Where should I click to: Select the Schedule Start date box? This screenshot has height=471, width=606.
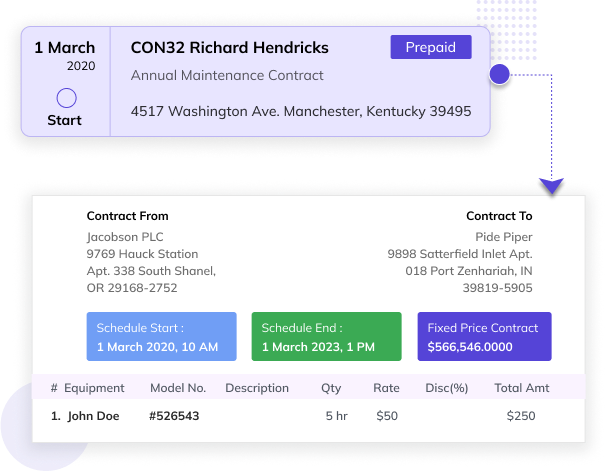(162, 337)
